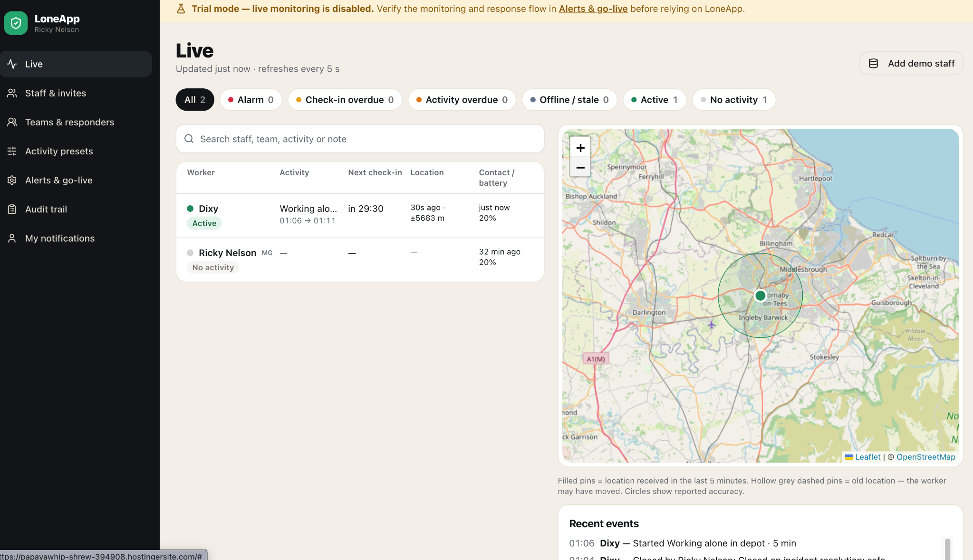
Task: Filter by No activity
Action: tap(734, 100)
